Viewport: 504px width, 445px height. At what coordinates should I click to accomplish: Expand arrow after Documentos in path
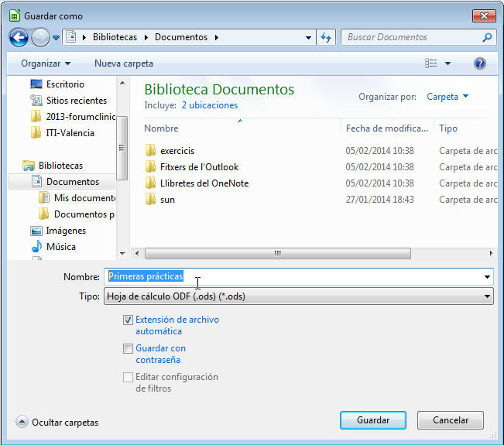click(x=217, y=38)
